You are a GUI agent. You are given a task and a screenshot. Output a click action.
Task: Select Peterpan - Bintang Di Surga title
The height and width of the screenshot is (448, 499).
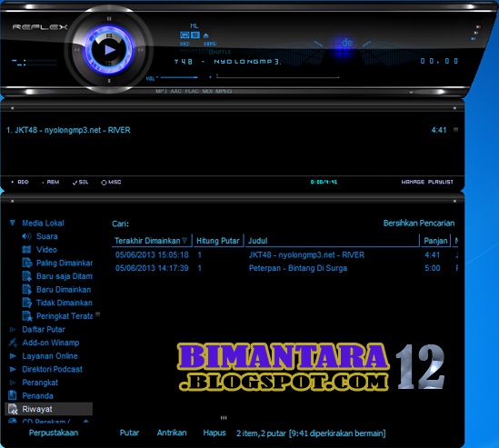point(298,268)
